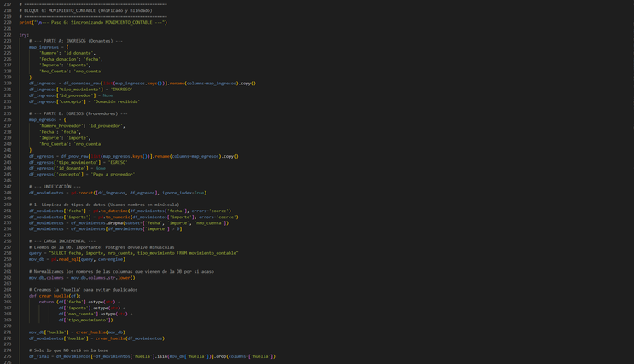Click line number 275 in the gutter
Viewport: 634px width, 364px height.
(x=8, y=356)
